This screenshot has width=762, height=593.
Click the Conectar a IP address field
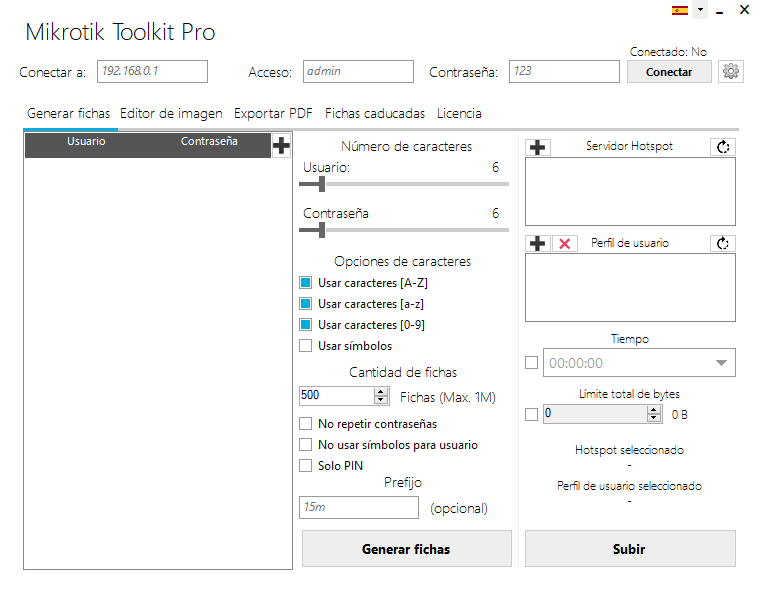pos(152,71)
